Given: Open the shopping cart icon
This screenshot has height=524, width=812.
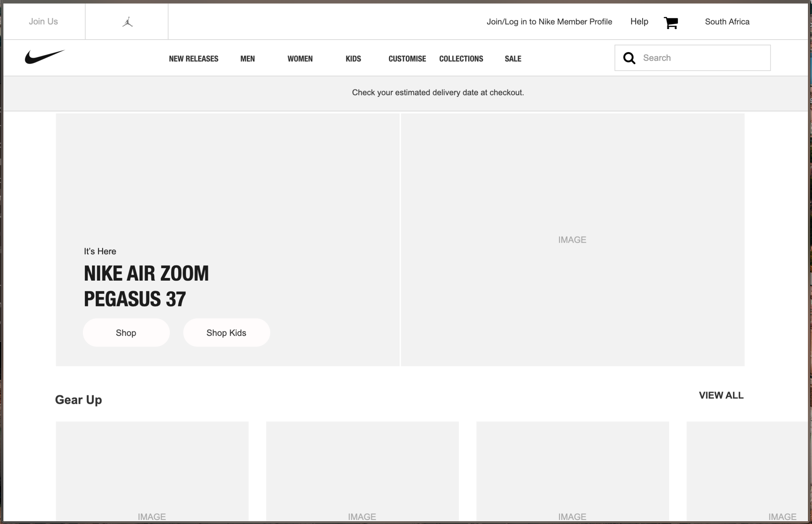Looking at the screenshot, I should pos(671,23).
